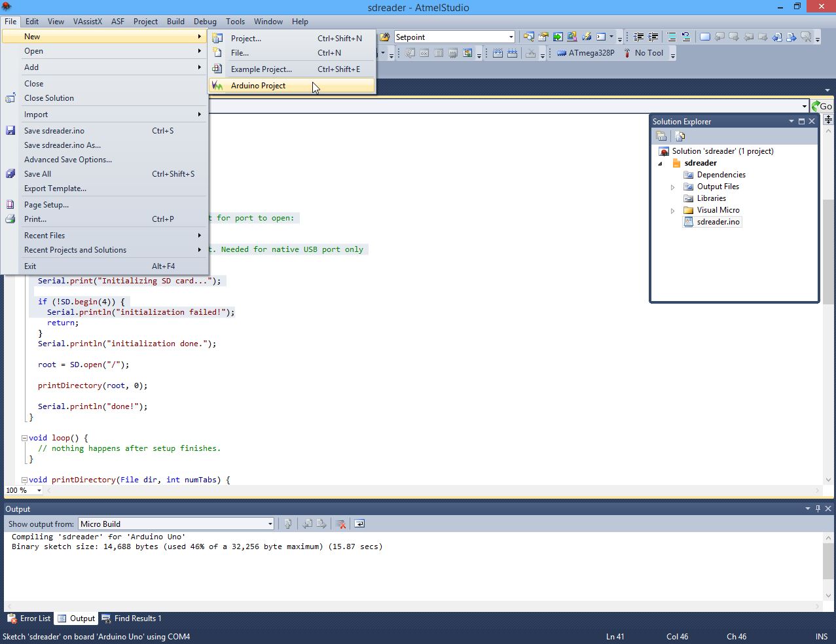Open the Debug menu
The image size is (836, 644).
tap(205, 21)
